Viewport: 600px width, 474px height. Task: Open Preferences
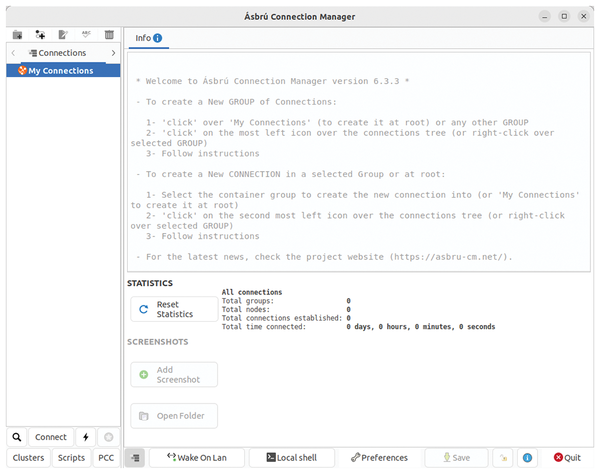point(379,458)
